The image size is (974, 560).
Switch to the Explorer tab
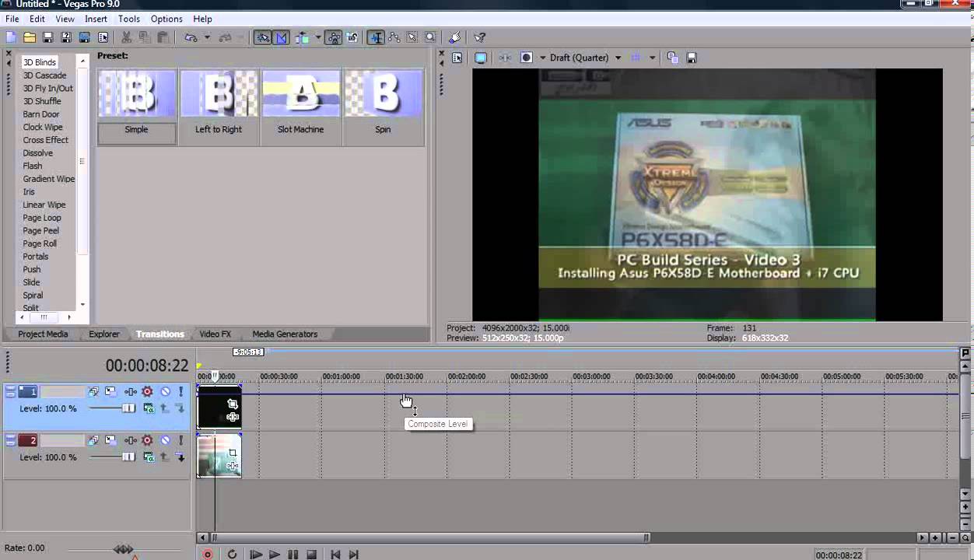pyautogui.click(x=104, y=334)
